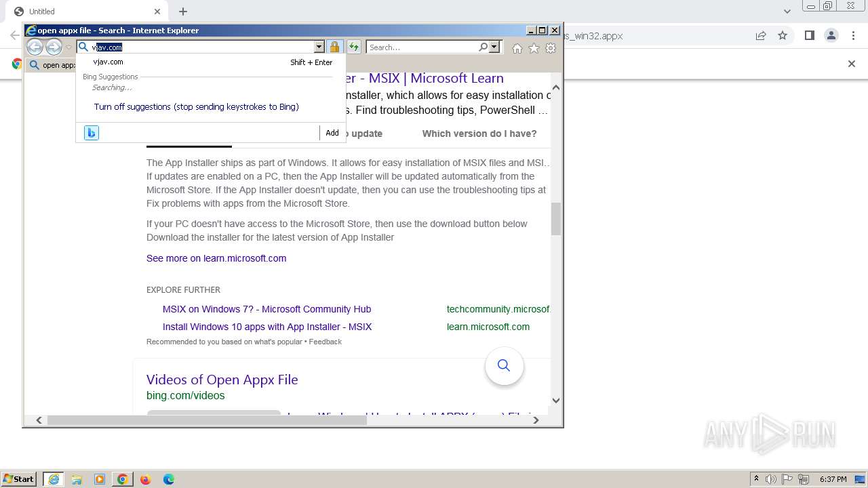Expand the address bar autocomplete dropdown
Screen dimensions: 868x488
point(319,47)
